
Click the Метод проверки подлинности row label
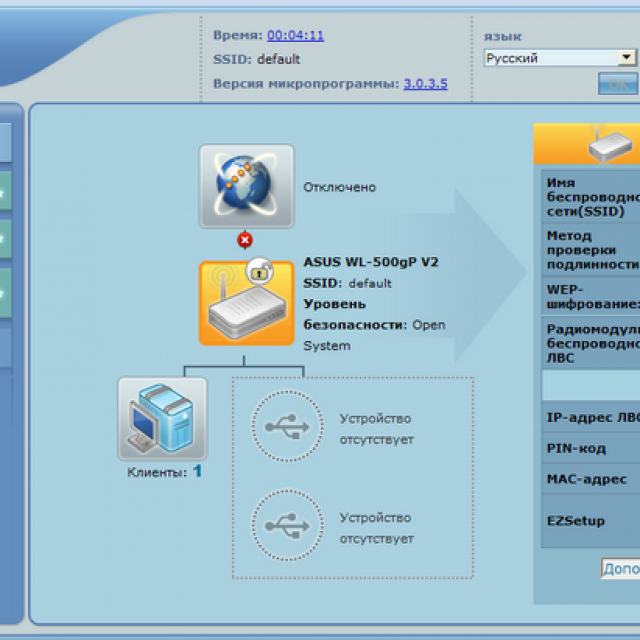592,250
